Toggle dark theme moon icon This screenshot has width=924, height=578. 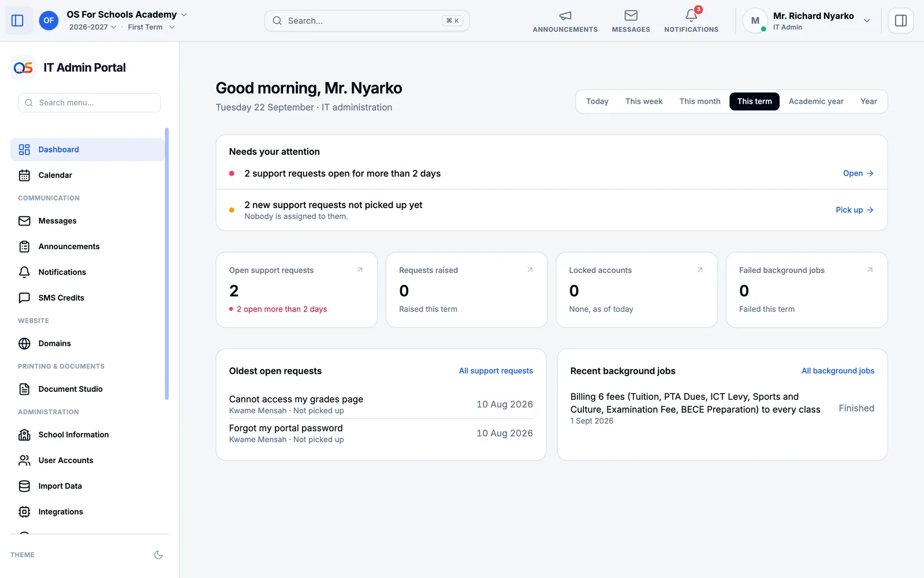click(158, 555)
